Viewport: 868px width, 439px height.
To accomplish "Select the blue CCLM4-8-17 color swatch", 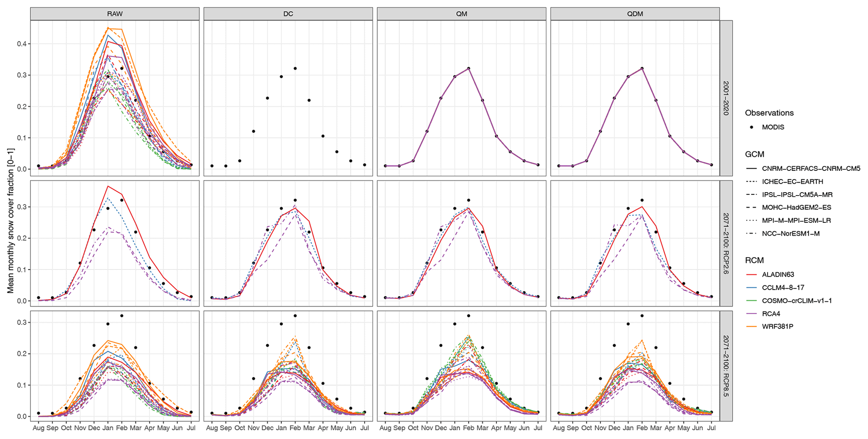I will [x=752, y=288].
